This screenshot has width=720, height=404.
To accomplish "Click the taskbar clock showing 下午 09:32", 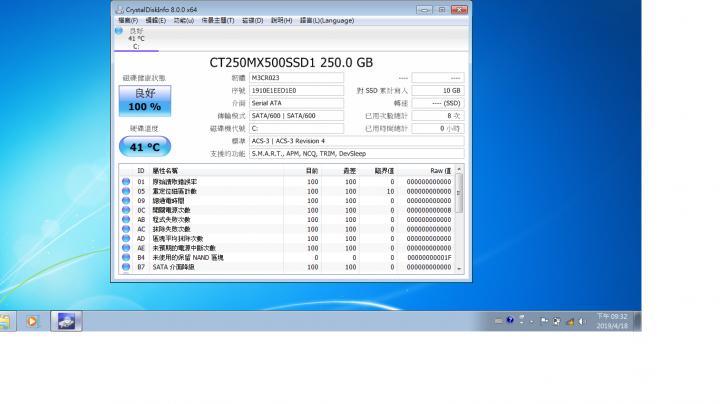I will coord(612,321).
